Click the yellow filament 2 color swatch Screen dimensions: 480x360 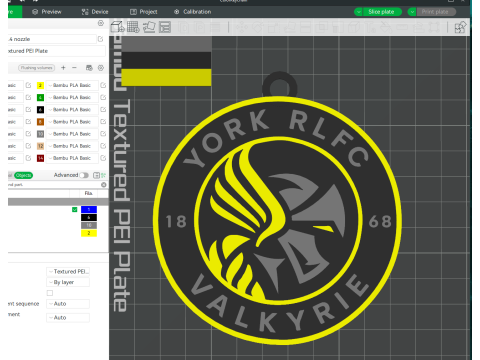[40, 85]
